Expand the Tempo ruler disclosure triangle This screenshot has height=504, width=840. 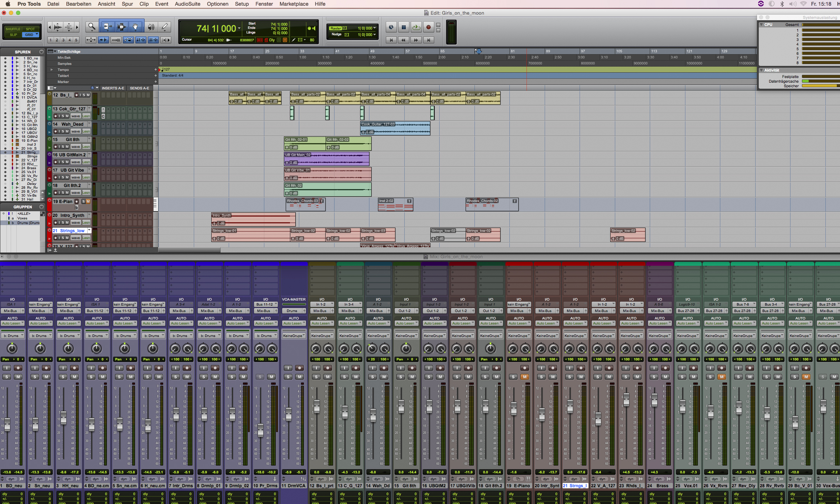click(52, 70)
